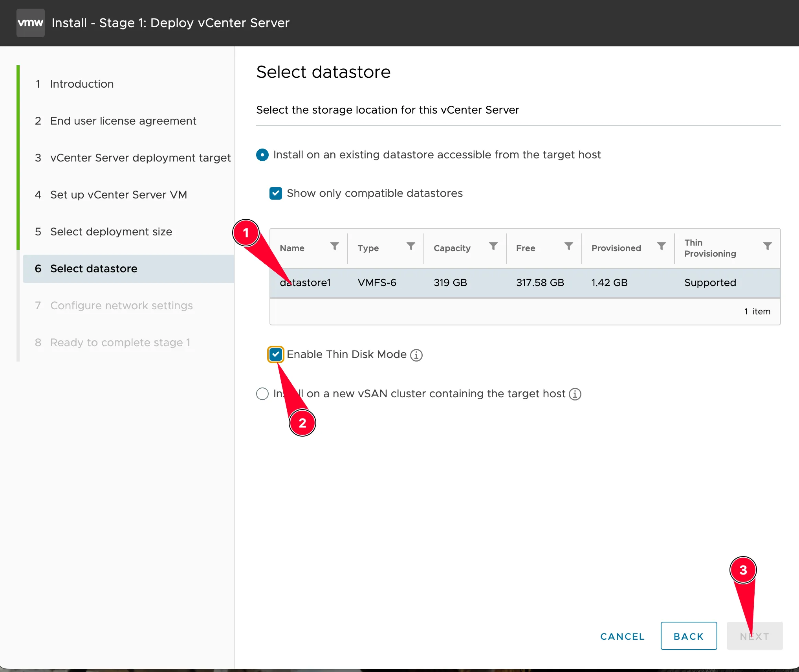This screenshot has width=799, height=672.
Task: Sort by the Free column header
Action: pos(526,248)
